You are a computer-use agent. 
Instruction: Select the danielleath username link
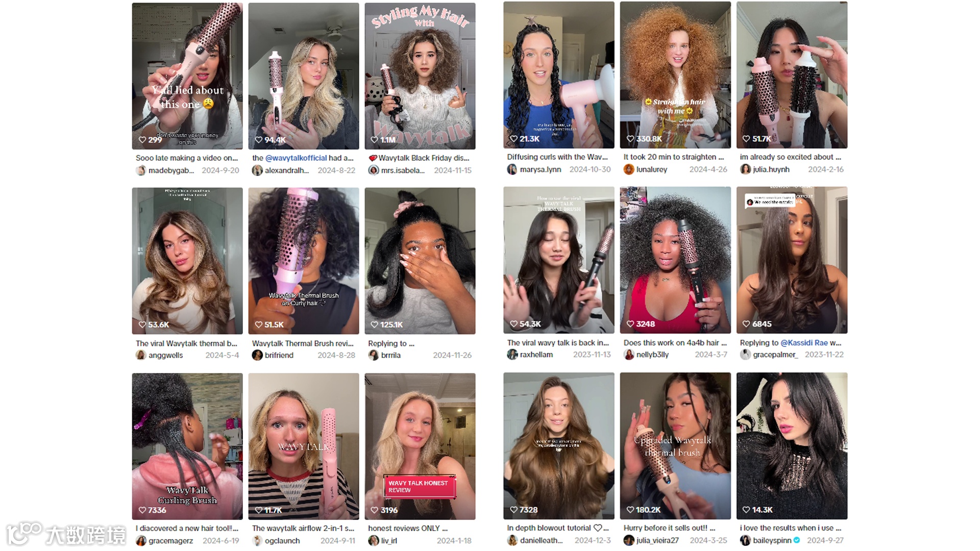coord(542,540)
